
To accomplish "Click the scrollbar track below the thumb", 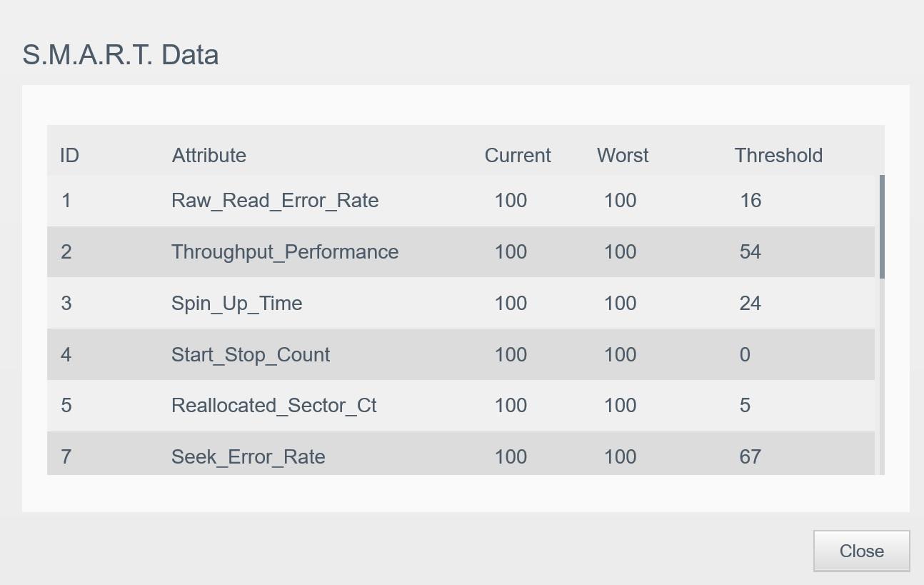I will [882, 376].
